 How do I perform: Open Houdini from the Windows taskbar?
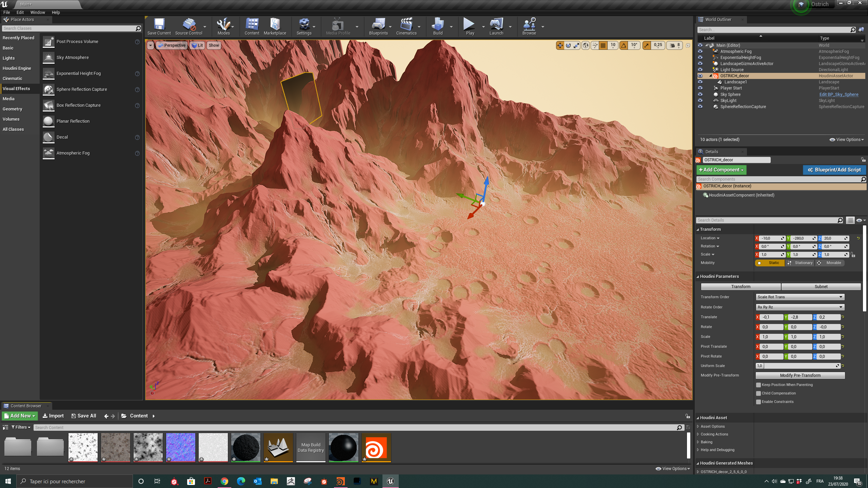pyautogui.click(x=340, y=481)
